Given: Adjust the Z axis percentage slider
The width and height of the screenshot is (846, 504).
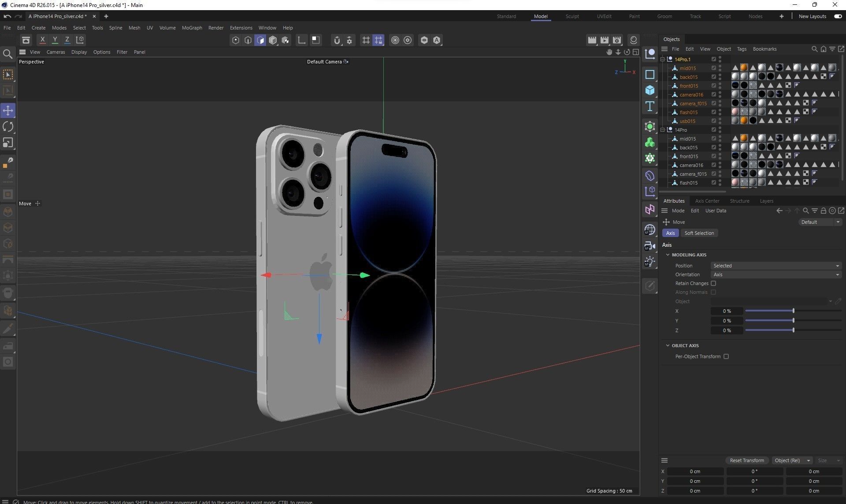Looking at the screenshot, I should [793, 330].
